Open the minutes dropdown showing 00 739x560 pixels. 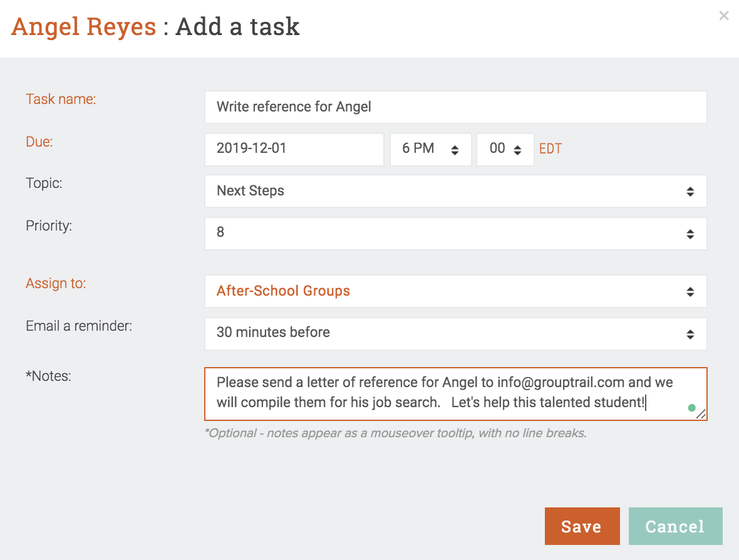tap(505, 149)
